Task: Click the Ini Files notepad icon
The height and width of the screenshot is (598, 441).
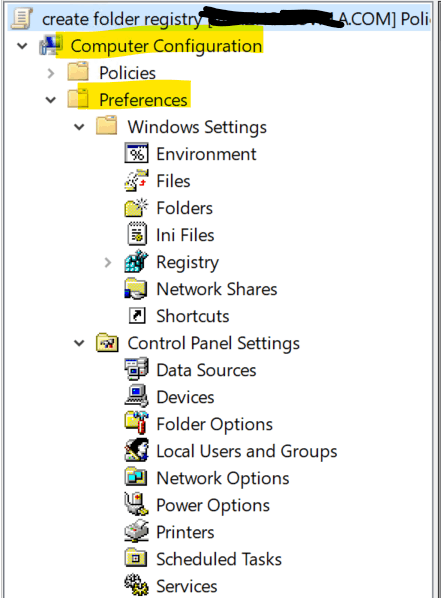Action: (x=137, y=234)
